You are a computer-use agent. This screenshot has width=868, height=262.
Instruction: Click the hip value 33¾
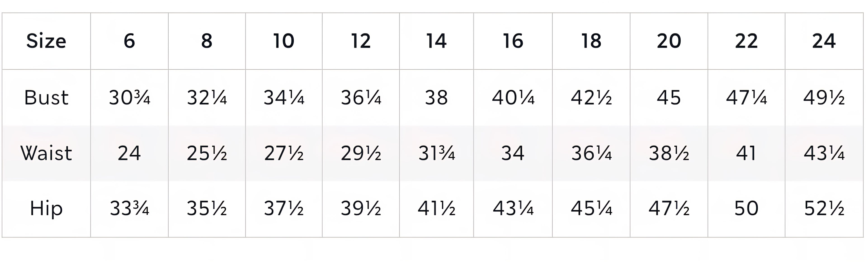click(129, 208)
